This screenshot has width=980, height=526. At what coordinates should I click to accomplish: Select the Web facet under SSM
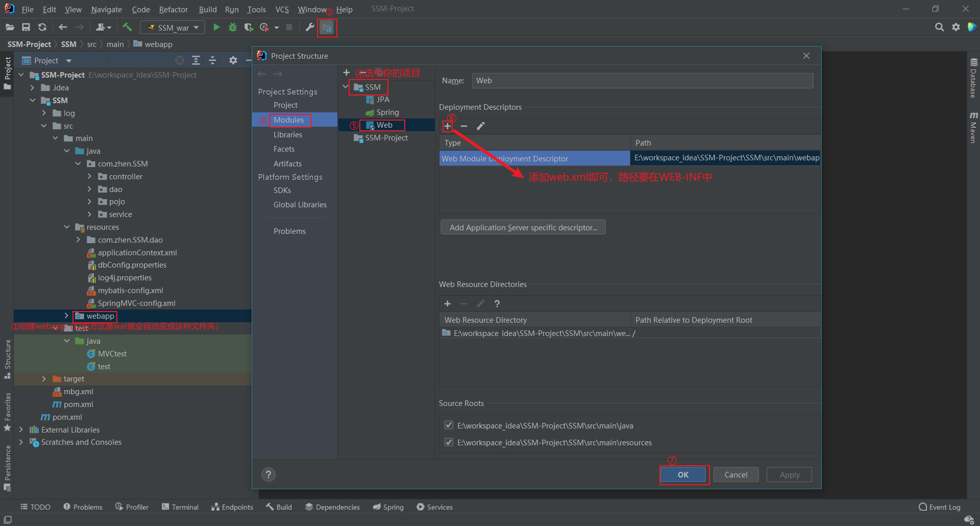[x=384, y=125]
